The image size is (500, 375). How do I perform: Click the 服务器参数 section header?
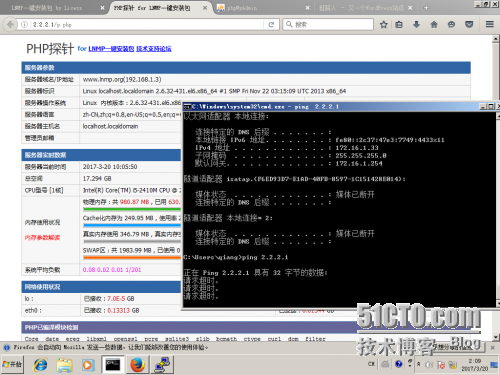point(246,68)
